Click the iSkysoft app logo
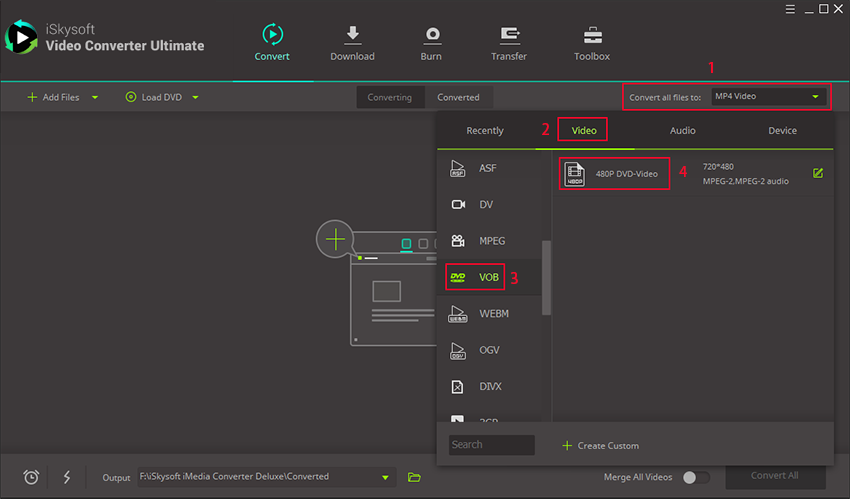The width and height of the screenshot is (850, 499). click(x=21, y=37)
